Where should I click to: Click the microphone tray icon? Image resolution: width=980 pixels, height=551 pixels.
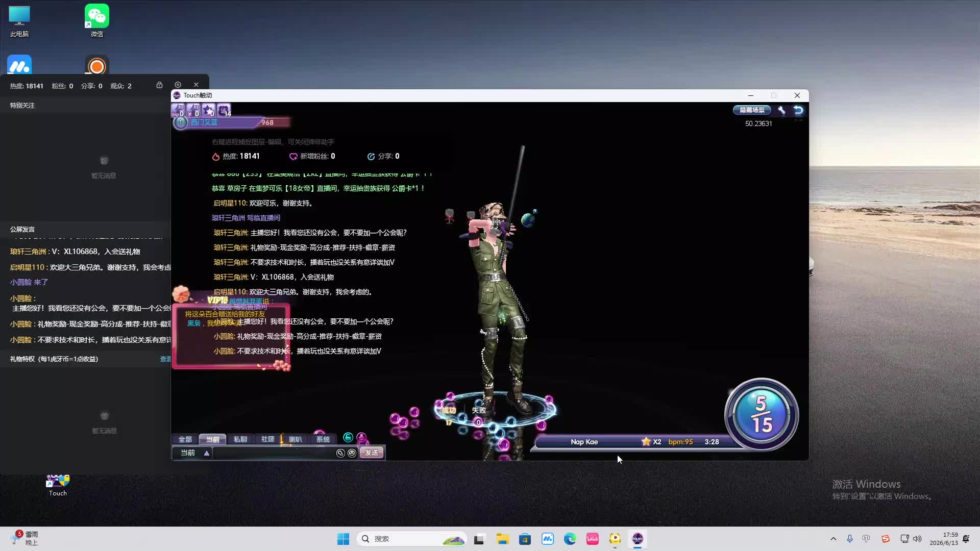(850, 539)
